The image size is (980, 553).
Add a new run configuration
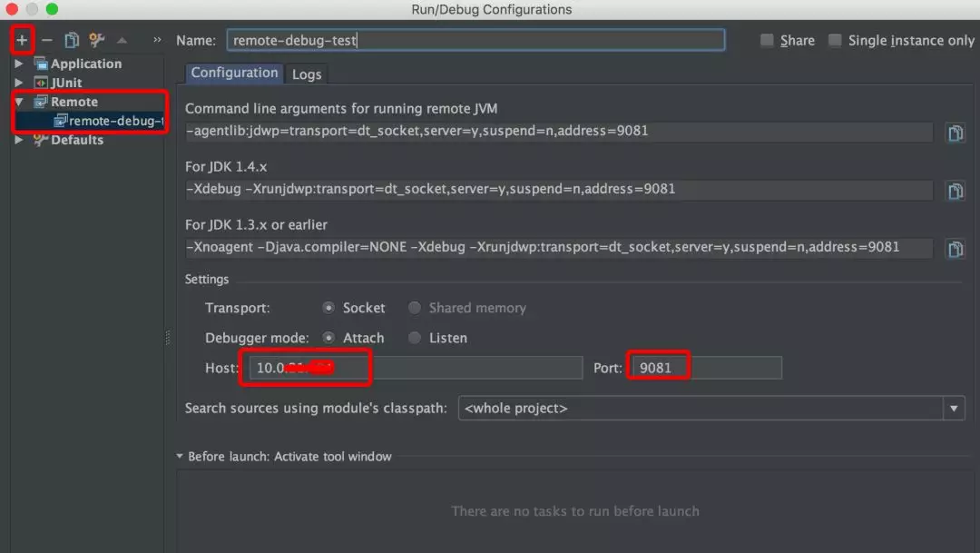click(x=21, y=39)
